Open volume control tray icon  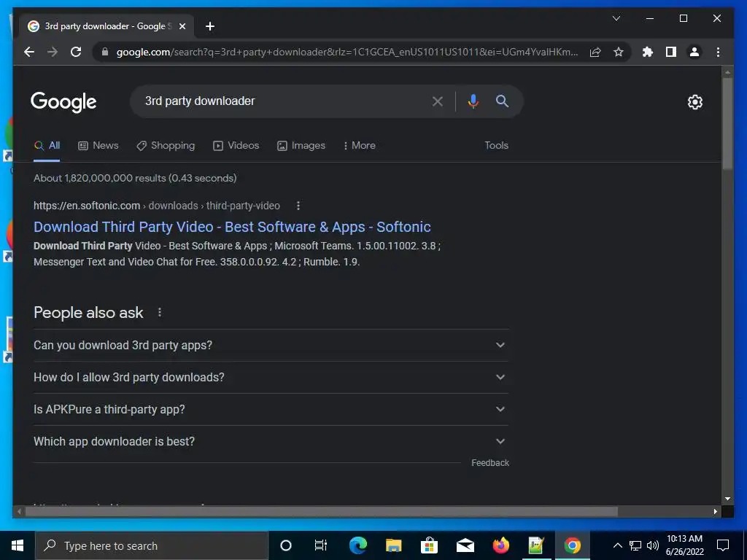(x=652, y=545)
